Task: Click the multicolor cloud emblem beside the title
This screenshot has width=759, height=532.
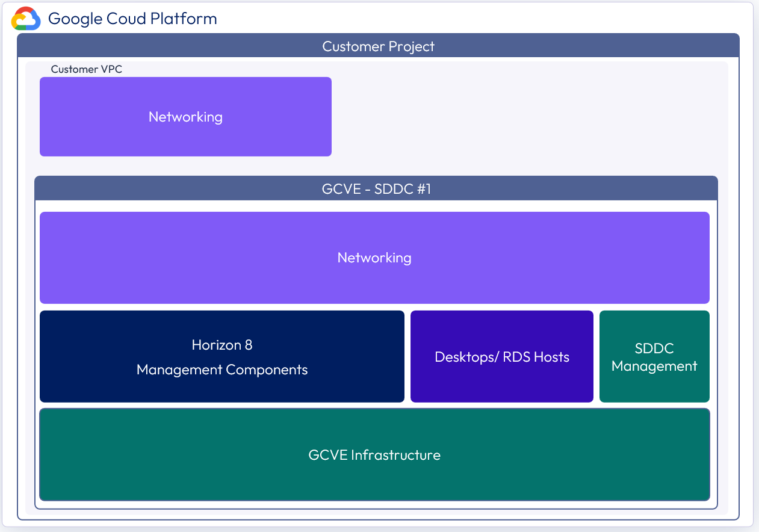Action: click(x=25, y=18)
